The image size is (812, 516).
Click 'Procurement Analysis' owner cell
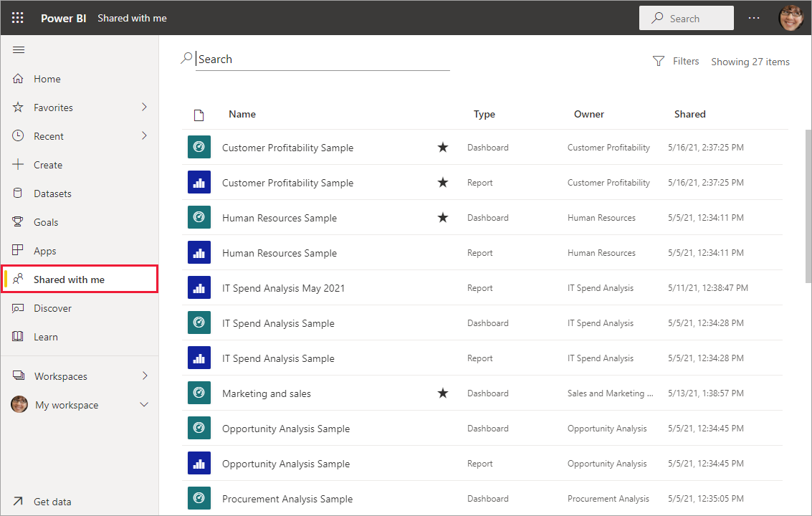point(608,498)
